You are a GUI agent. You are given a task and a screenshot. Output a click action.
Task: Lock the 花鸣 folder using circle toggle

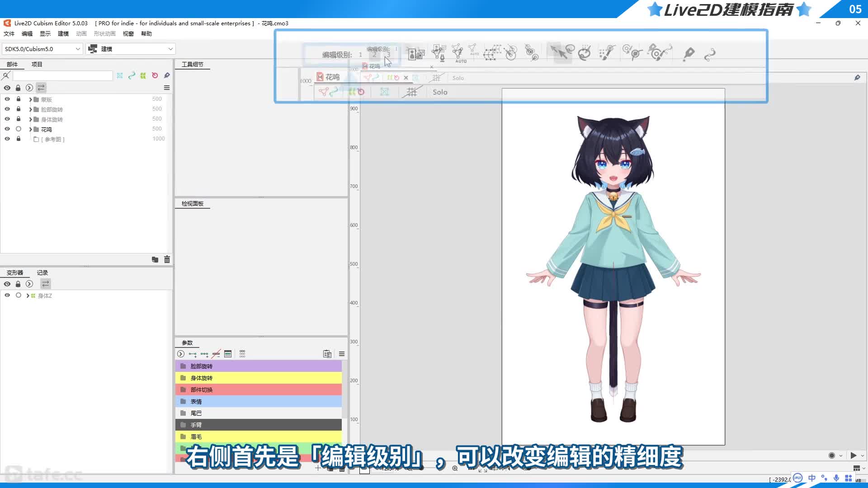click(19, 129)
